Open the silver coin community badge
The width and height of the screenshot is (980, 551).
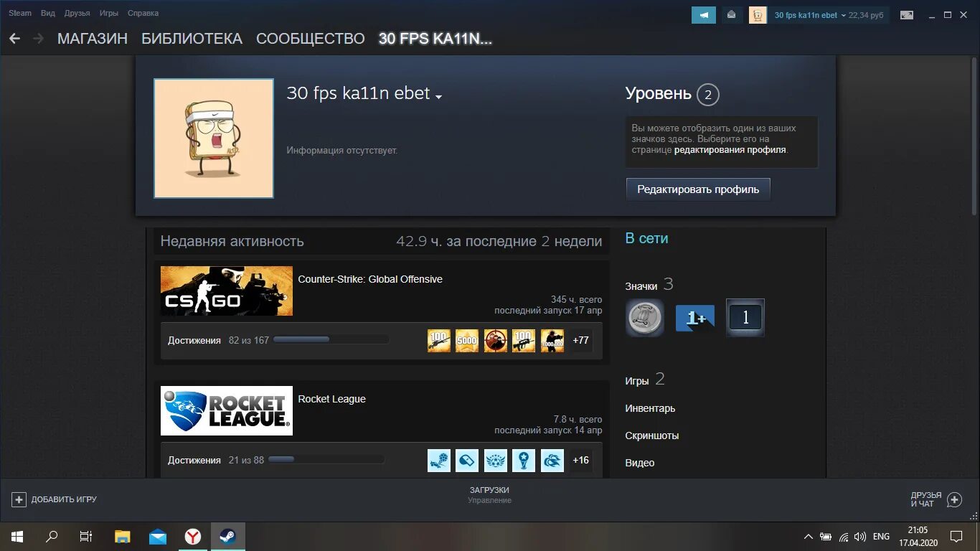[644, 318]
